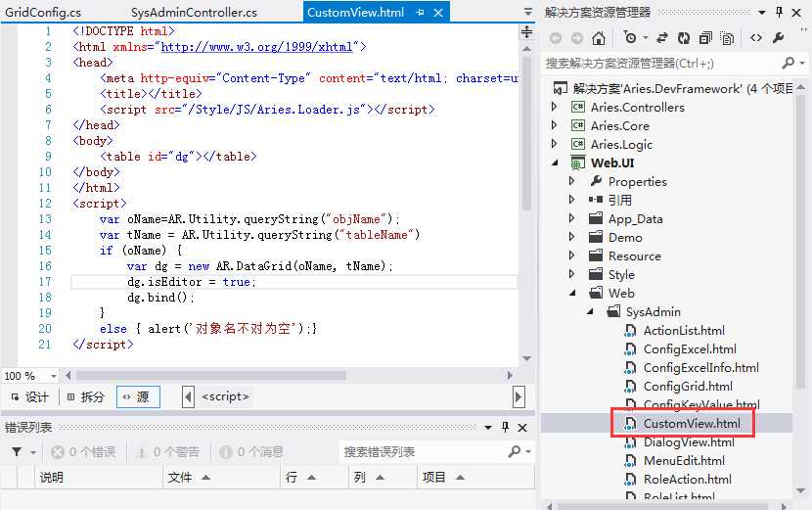
Task: Expand the Properties folder
Action: (x=571, y=181)
